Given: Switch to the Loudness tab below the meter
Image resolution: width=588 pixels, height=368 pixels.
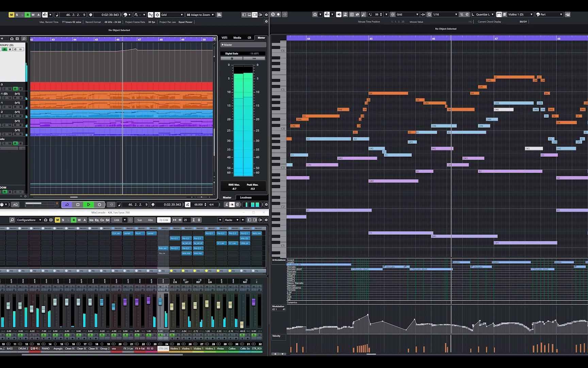Looking at the screenshot, I should pyautogui.click(x=245, y=197).
